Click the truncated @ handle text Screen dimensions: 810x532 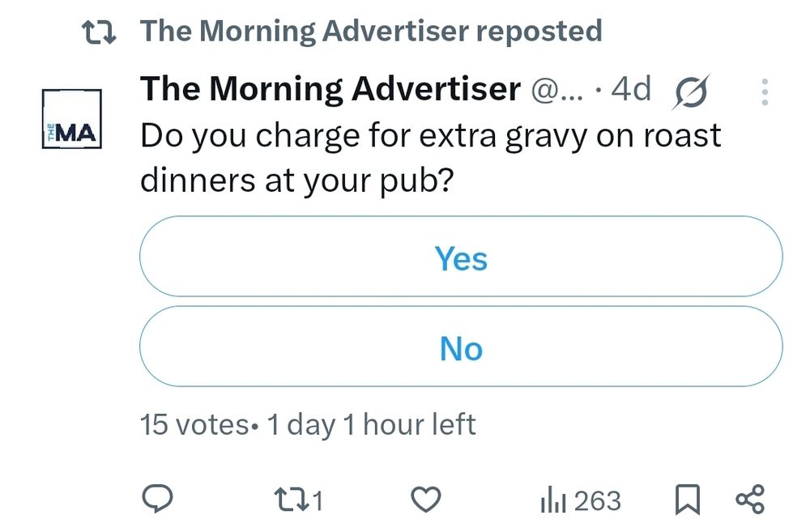tap(556, 91)
